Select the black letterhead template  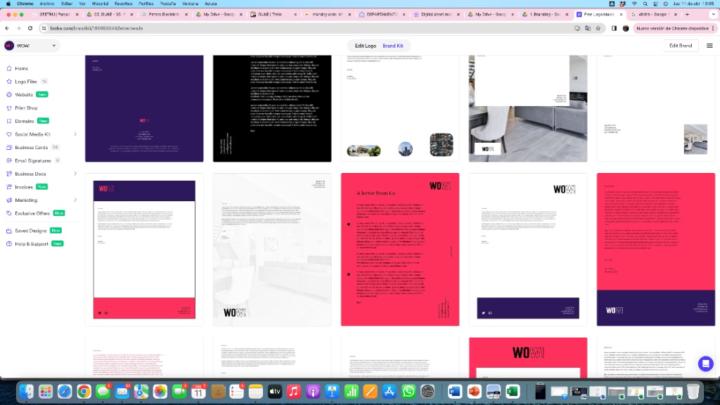click(272, 108)
